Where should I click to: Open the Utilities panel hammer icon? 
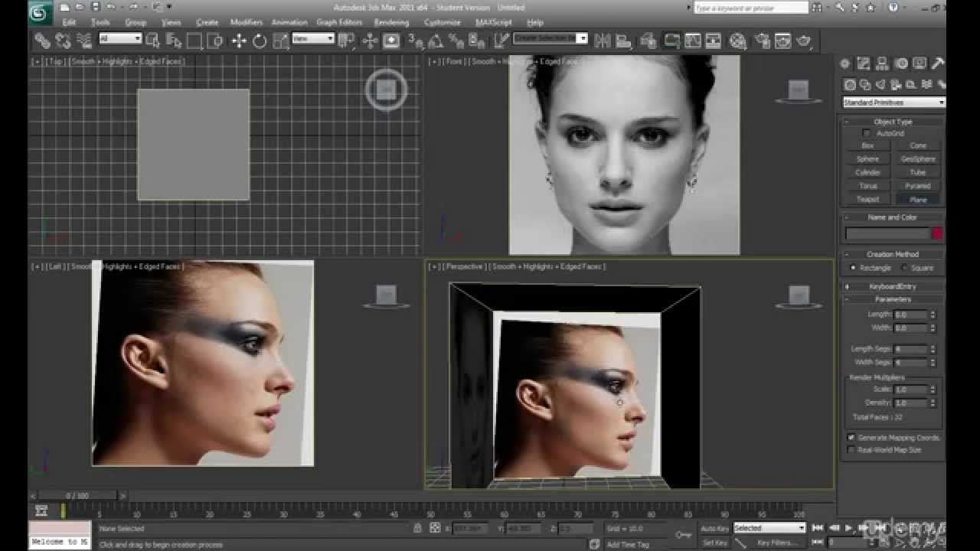pyautogui.click(x=938, y=64)
